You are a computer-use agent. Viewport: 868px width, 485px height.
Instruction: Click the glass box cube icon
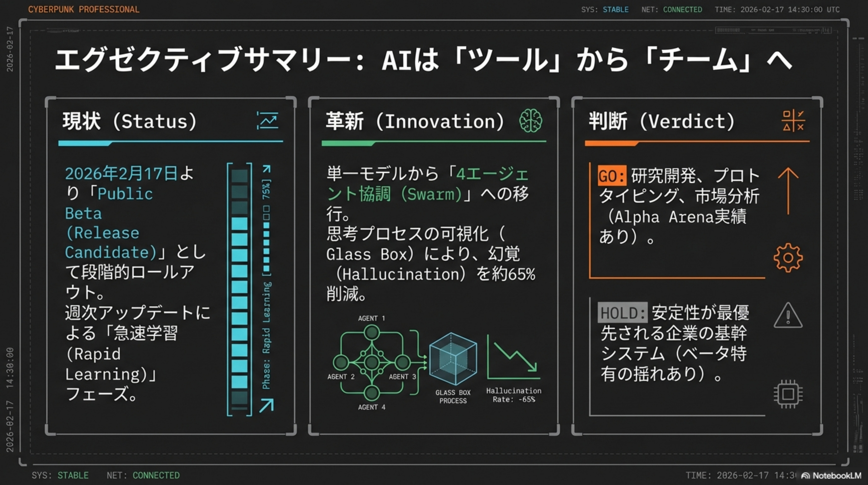pos(453,359)
